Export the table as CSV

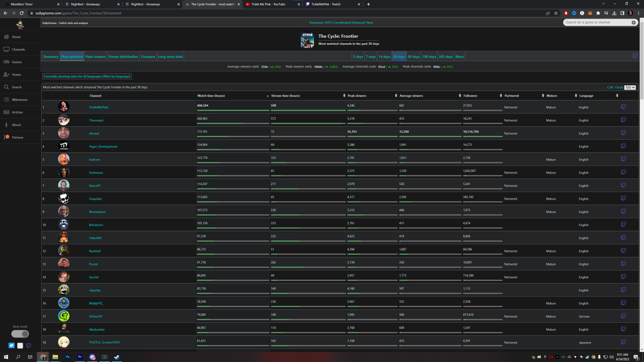pyautogui.click(x=610, y=87)
